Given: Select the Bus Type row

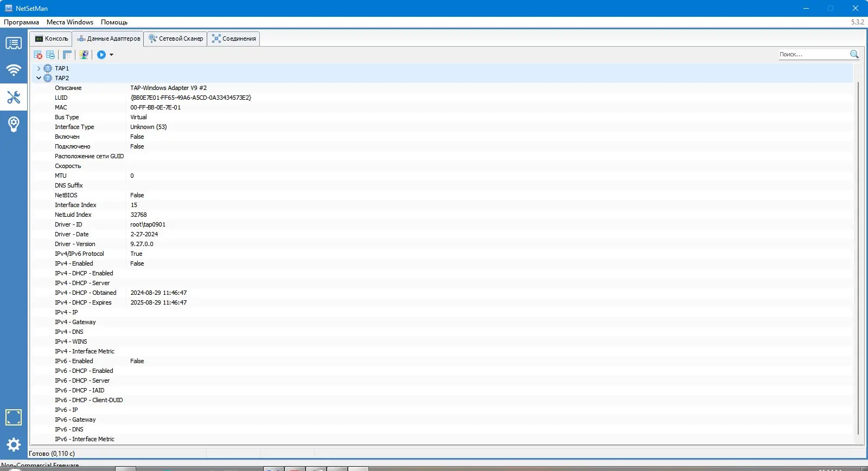Looking at the screenshot, I should pyautogui.click(x=442, y=117).
